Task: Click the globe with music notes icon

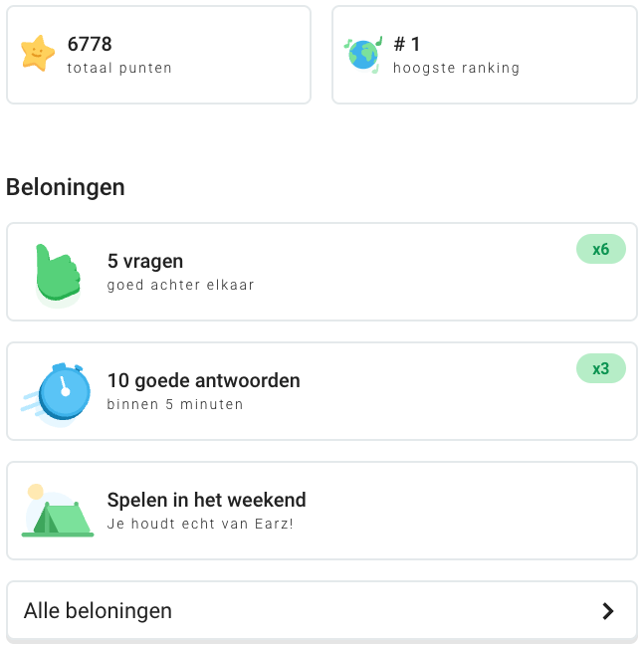Action: pos(363,54)
